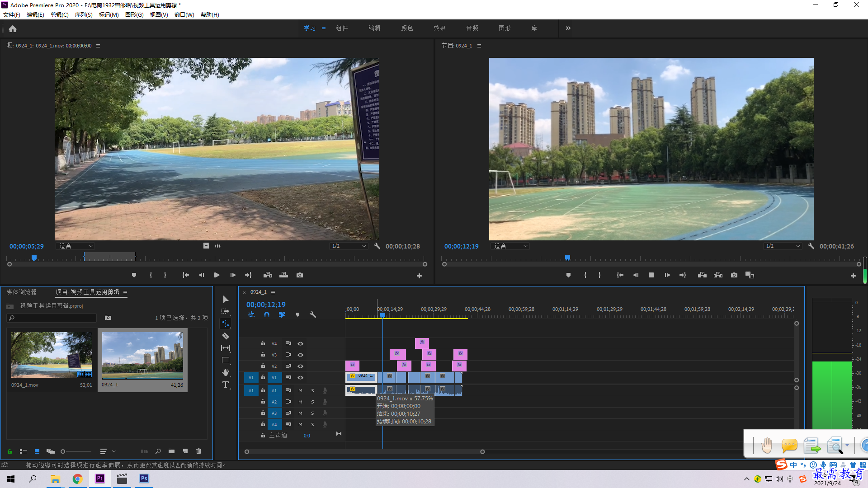
Task: Open Source monitor resolution 1/2 dropdown
Action: click(349, 246)
